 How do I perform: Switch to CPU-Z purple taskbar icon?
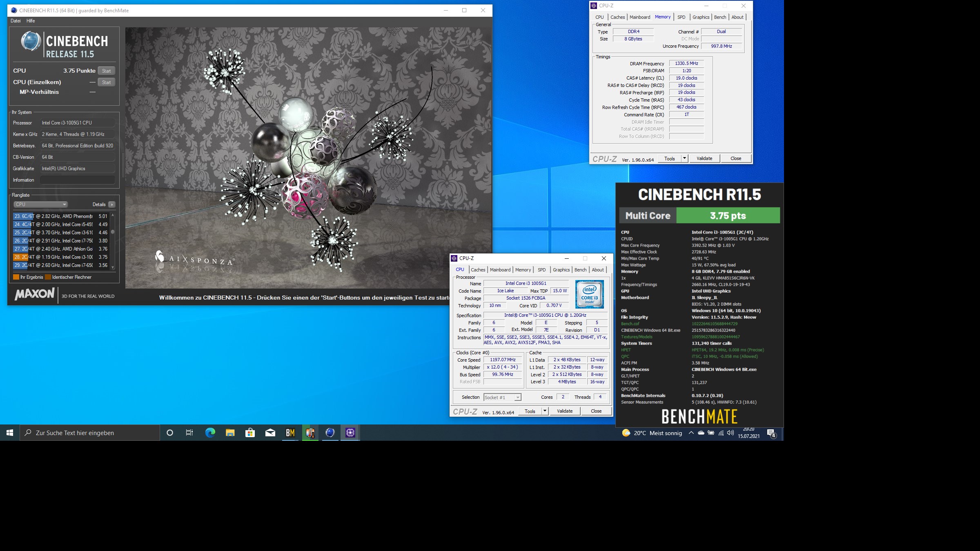pyautogui.click(x=350, y=433)
